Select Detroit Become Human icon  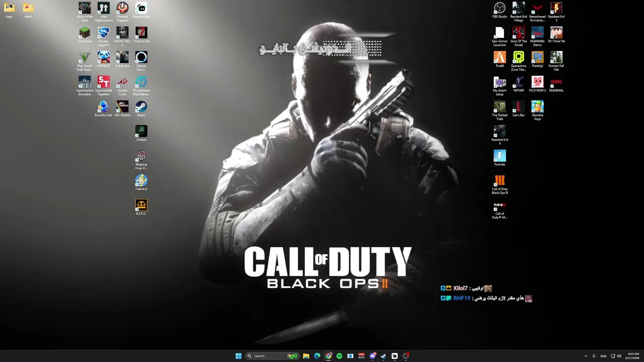(x=141, y=61)
